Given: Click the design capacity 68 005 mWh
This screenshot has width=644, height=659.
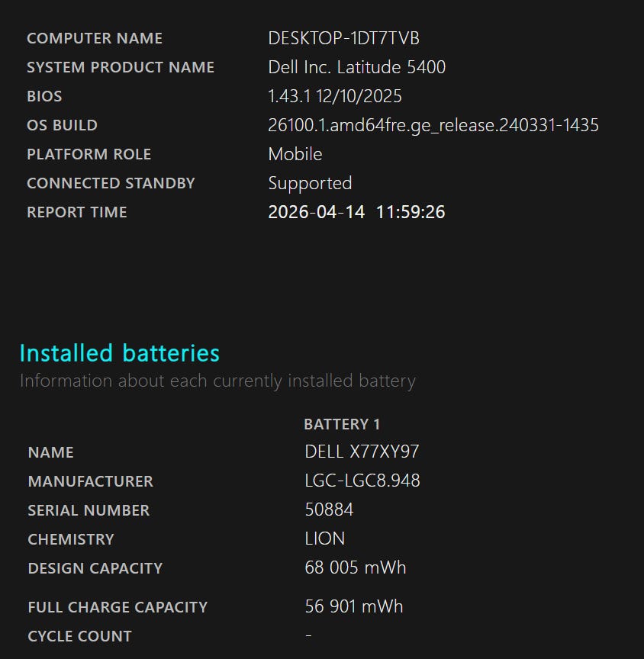Looking at the screenshot, I should [x=355, y=567].
